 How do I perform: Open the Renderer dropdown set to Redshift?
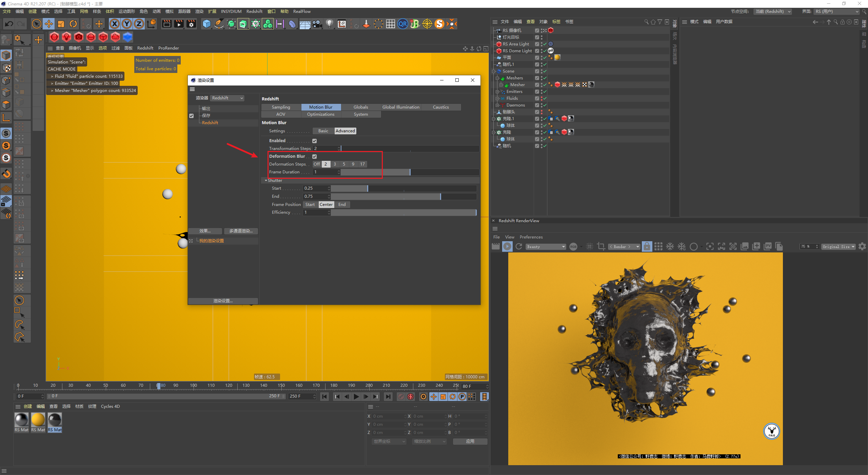point(228,98)
